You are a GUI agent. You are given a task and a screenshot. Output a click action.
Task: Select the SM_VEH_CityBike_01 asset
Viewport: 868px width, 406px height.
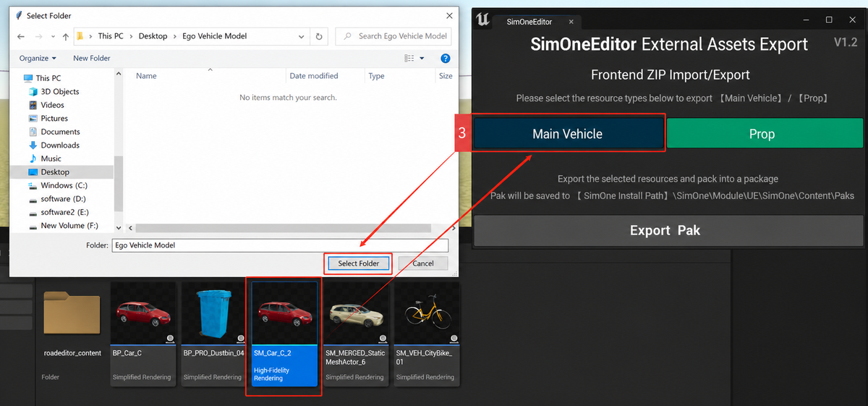[x=427, y=333]
